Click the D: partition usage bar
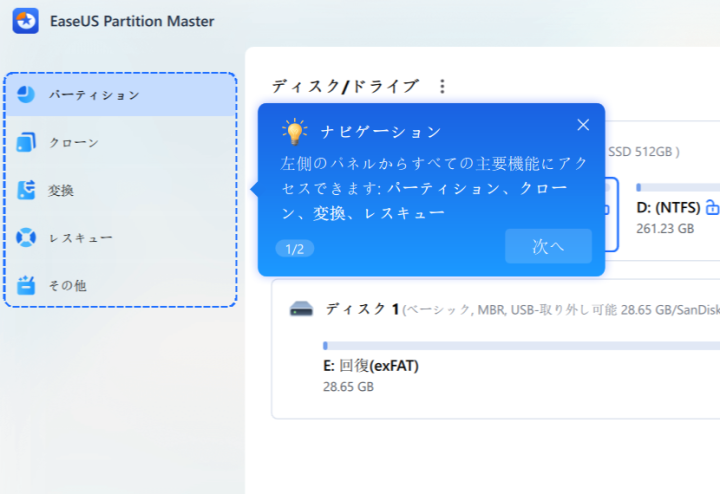Image resolution: width=720 pixels, height=494 pixels. pyautogui.click(x=678, y=187)
